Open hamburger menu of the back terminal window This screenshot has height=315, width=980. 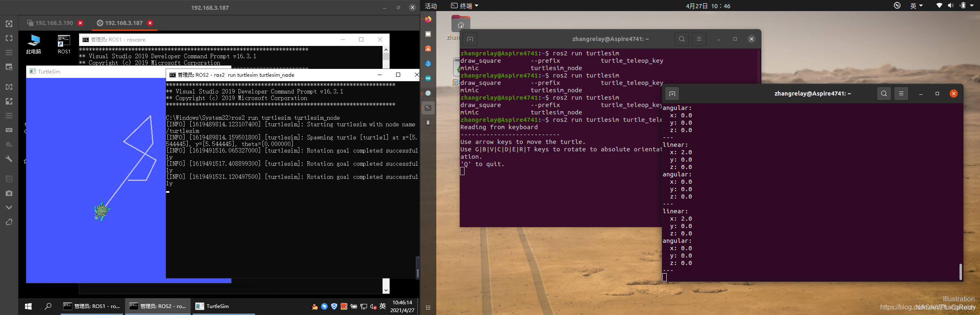click(x=699, y=39)
